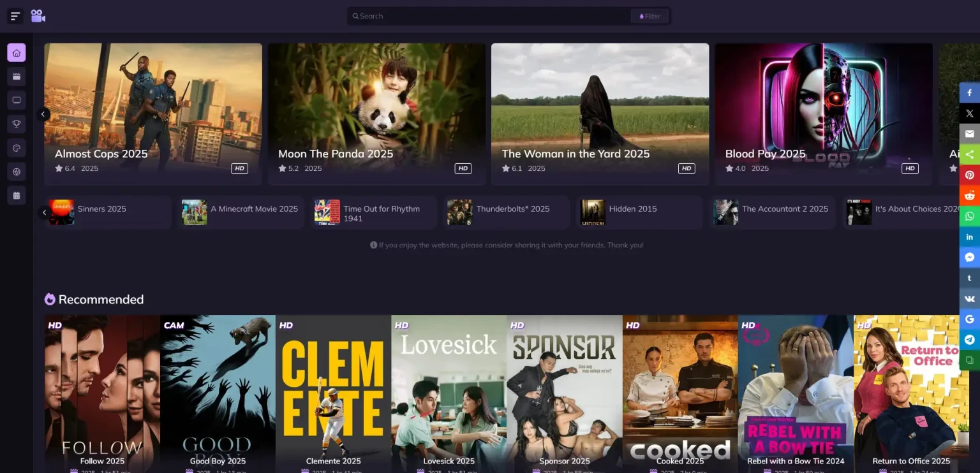Click the green ShareThis icon

tap(970, 154)
